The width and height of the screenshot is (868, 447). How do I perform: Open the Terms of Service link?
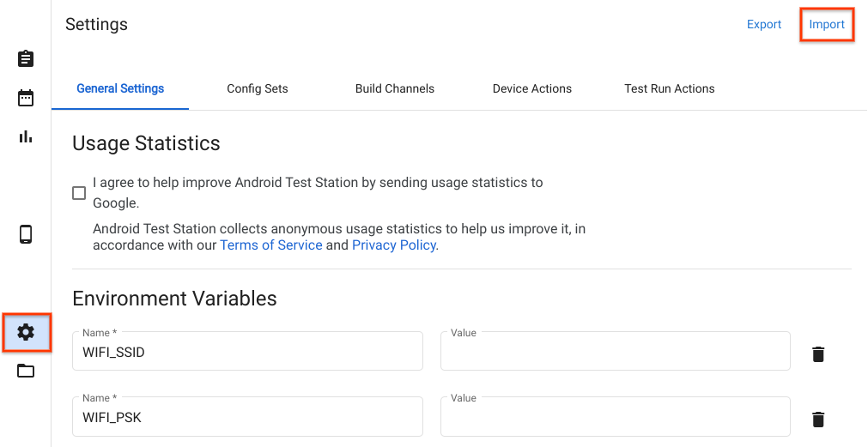[271, 245]
